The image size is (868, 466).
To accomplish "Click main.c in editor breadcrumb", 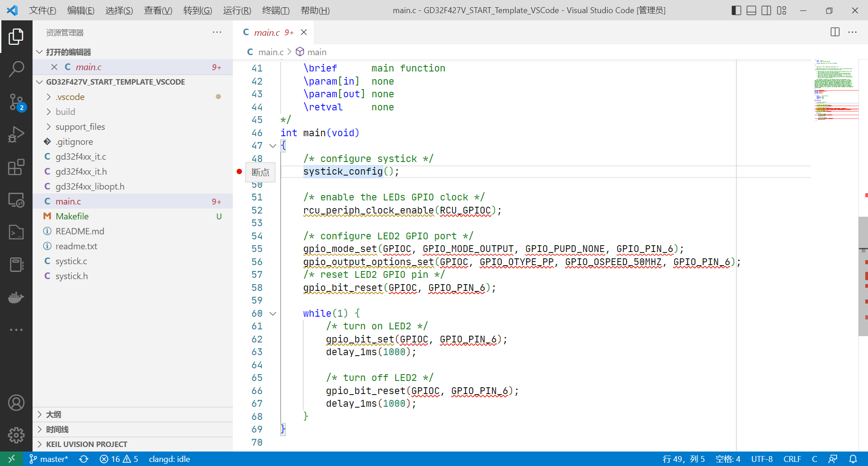I will [266, 52].
